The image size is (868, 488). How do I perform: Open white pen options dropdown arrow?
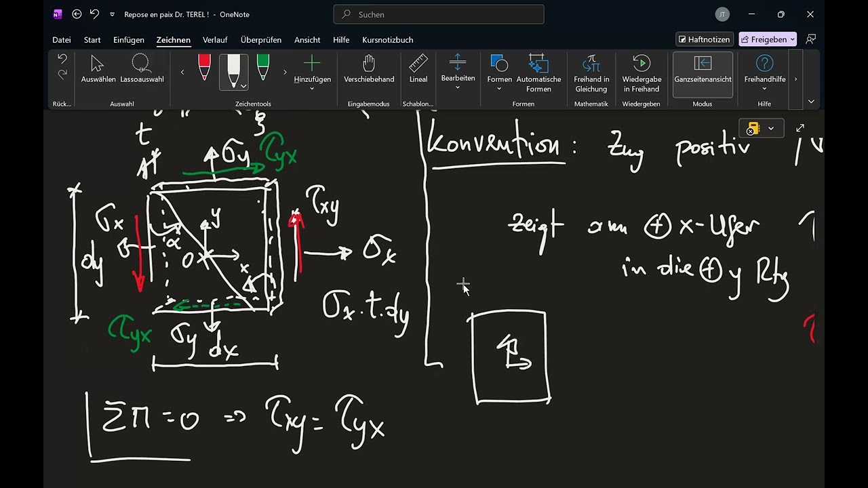tap(243, 86)
